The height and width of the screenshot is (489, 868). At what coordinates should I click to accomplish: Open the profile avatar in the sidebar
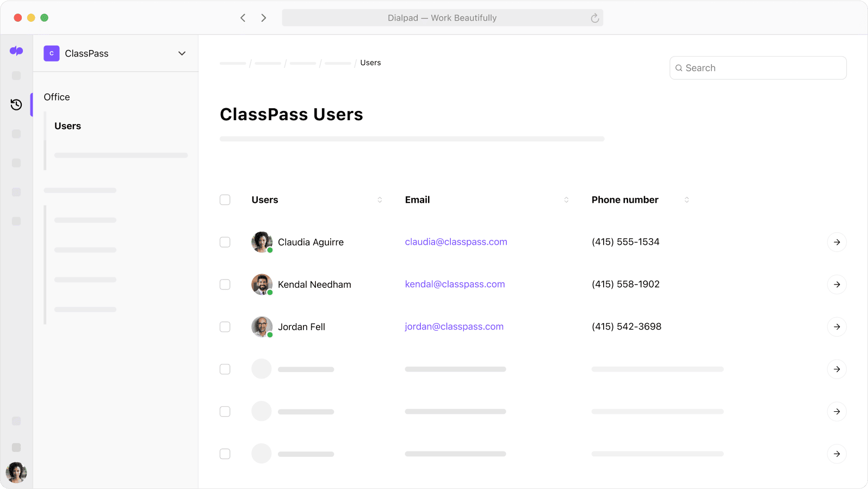[x=16, y=472]
